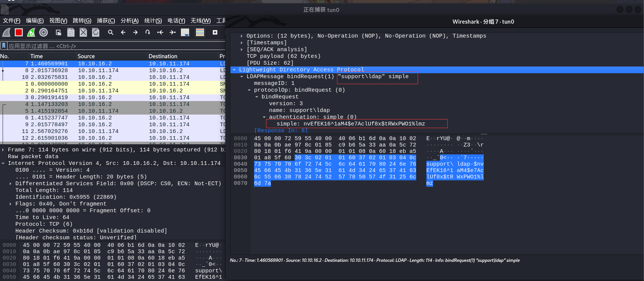Select packet 11 at time 2.567029276
Image resolution: width=644 pixels, height=281 pixels.
(113, 131)
